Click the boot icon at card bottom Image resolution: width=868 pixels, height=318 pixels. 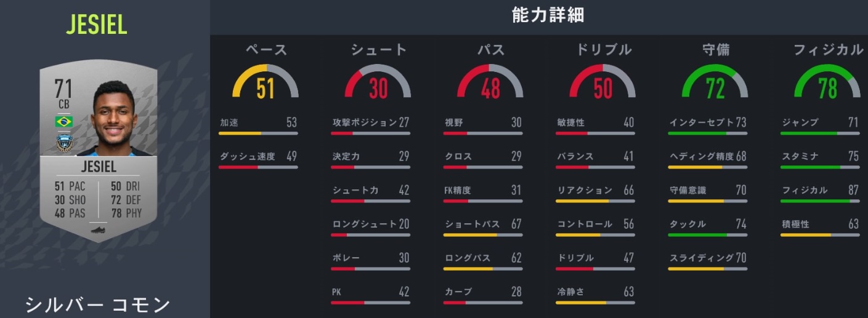[x=98, y=229]
